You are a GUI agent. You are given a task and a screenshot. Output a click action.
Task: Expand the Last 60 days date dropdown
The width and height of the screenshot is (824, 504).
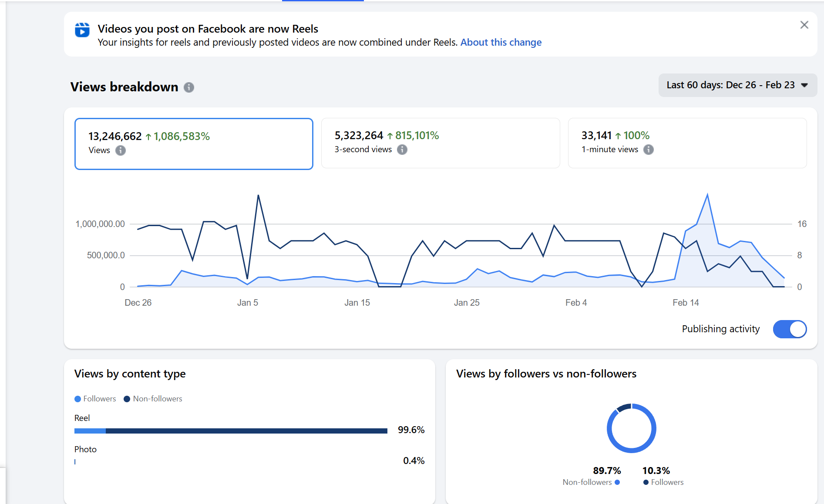[731, 85]
